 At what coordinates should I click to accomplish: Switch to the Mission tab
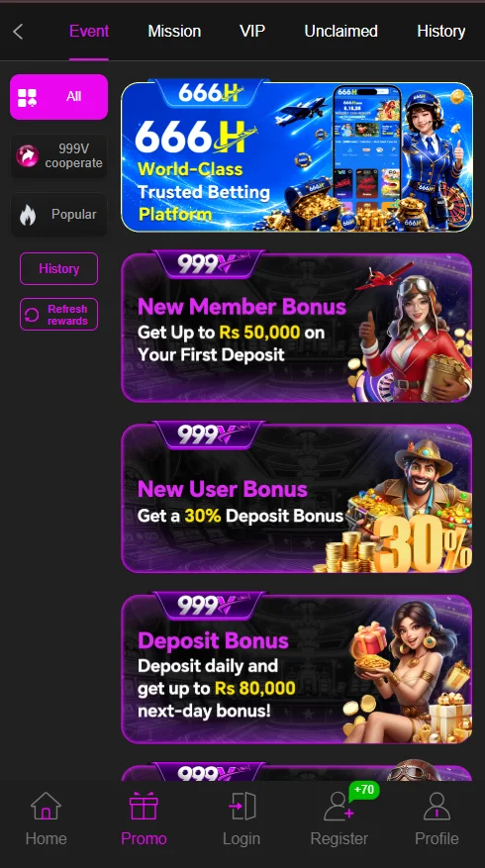click(174, 31)
